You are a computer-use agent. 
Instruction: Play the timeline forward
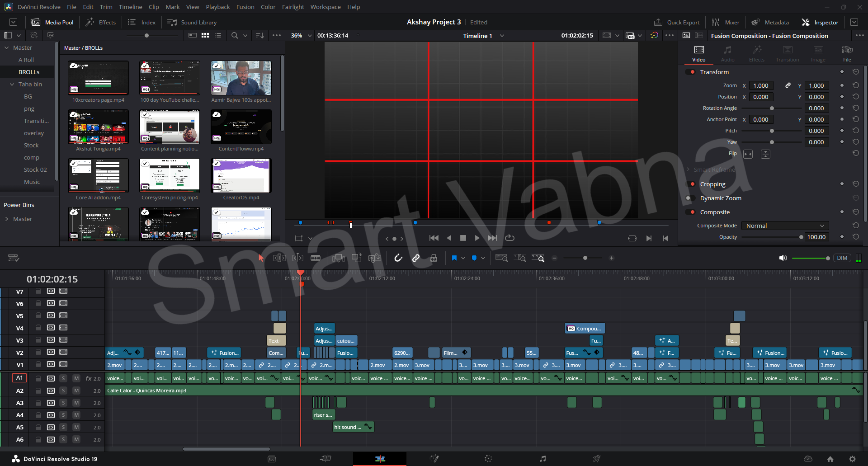(x=477, y=238)
